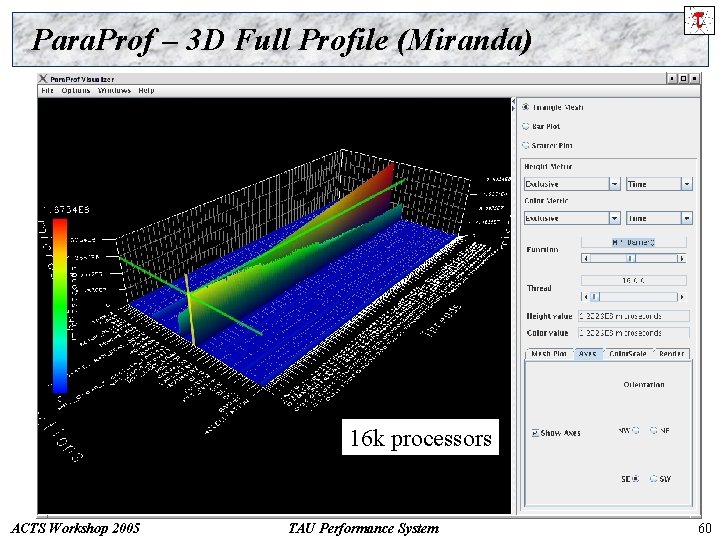720x540 pixels.
Task: Select NE orientation radio button
Action: (654, 430)
